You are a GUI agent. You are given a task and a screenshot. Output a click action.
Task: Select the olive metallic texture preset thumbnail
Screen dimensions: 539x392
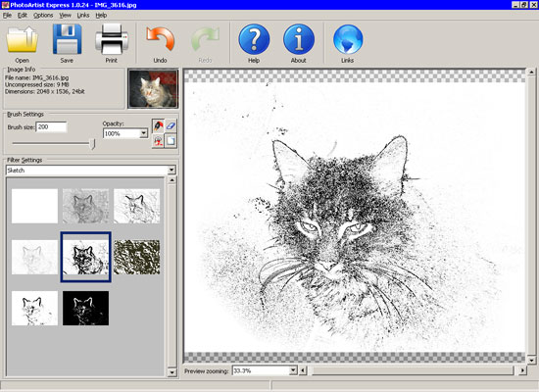tap(137, 257)
